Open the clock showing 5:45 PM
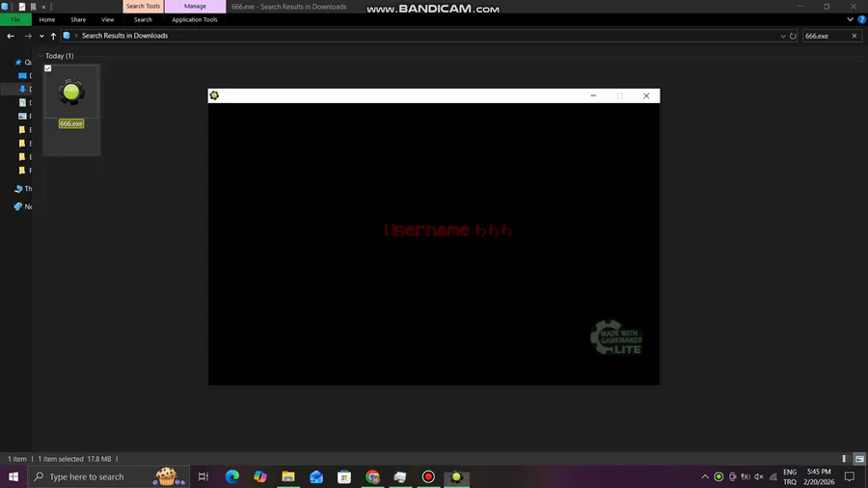This screenshot has height=488, width=868. click(x=819, y=476)
